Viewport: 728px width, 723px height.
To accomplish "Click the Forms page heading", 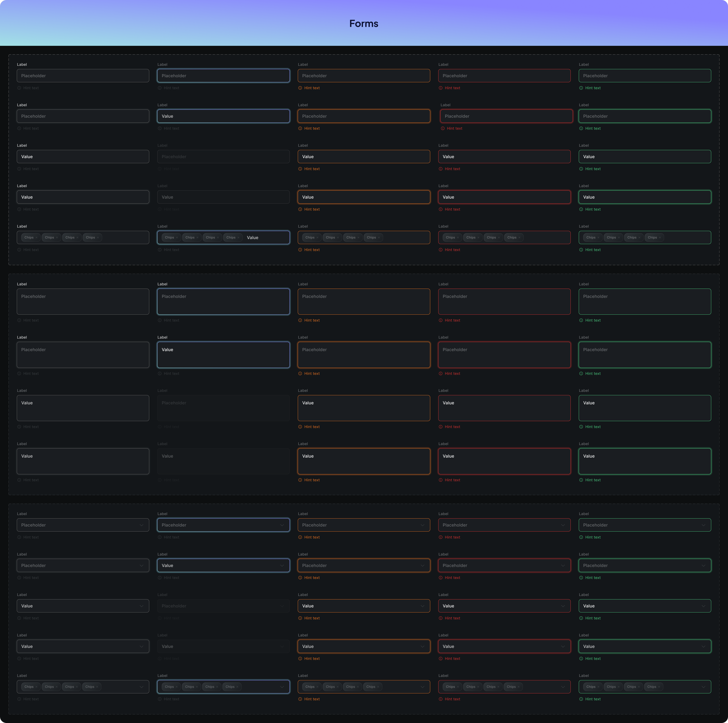I will (x=364, y=23).
